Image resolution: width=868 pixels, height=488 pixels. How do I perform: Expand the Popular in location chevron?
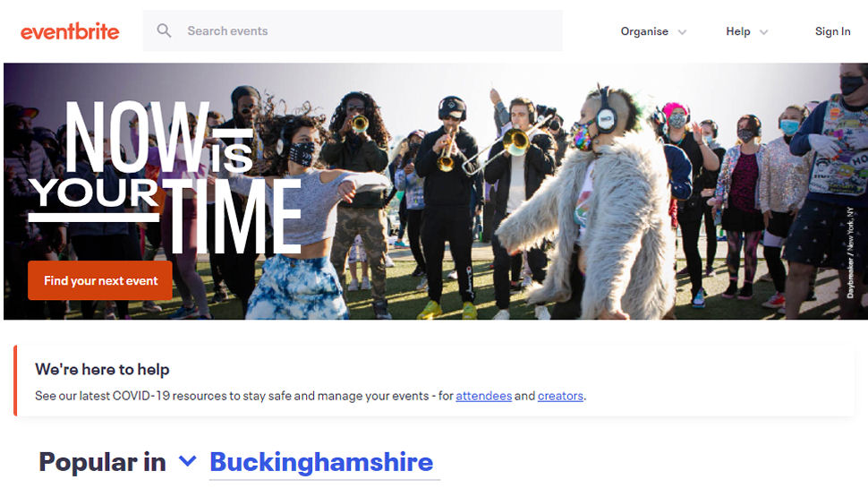click(x=188, y=461)
